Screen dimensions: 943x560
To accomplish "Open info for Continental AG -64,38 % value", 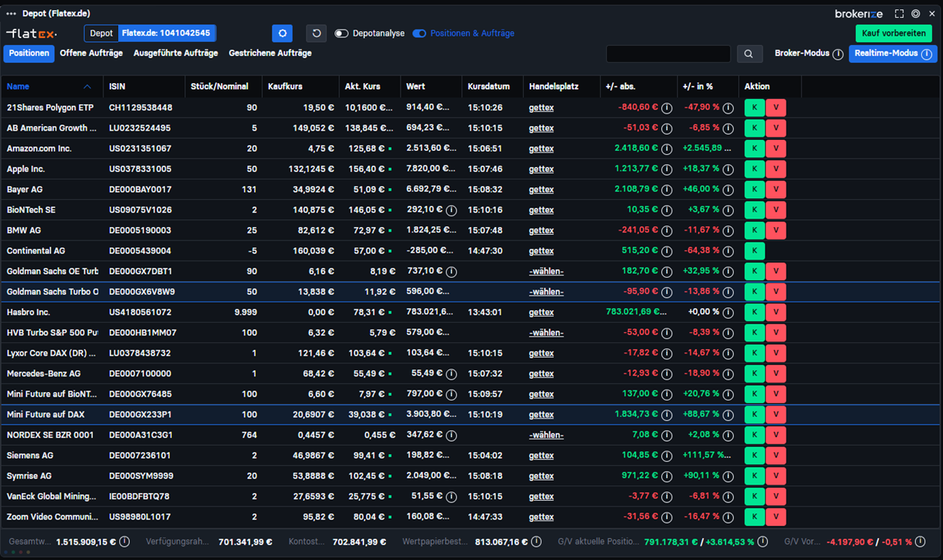I will 728,250.
